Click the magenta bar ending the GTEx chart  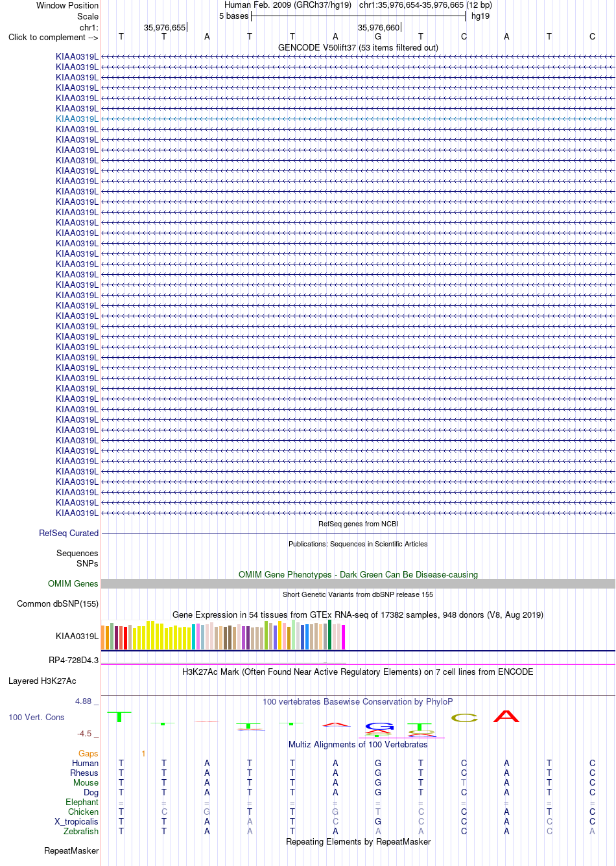tap(344, 637)
